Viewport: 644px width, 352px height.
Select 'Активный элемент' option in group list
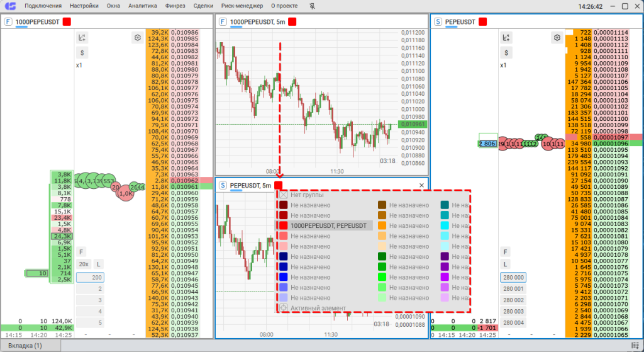[x=317, y=308]
